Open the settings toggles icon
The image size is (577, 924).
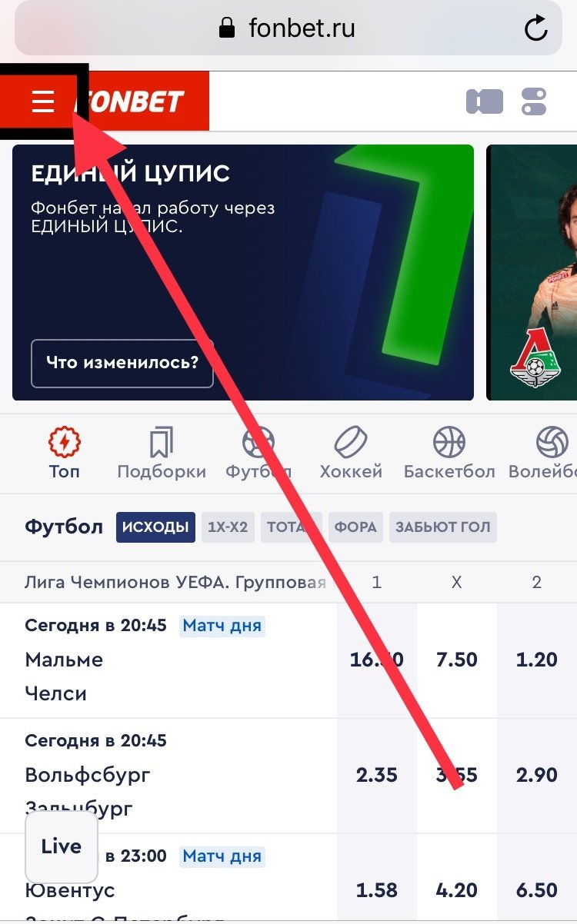[534, 101]
